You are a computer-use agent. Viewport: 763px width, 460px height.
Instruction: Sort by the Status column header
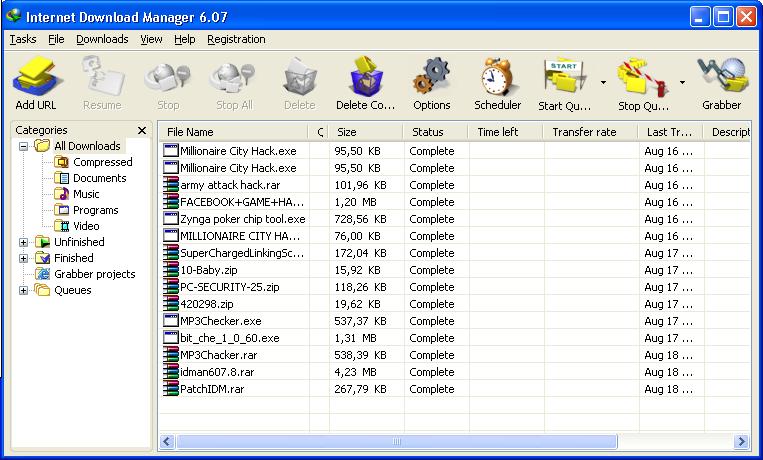click(x=436, y=132)
